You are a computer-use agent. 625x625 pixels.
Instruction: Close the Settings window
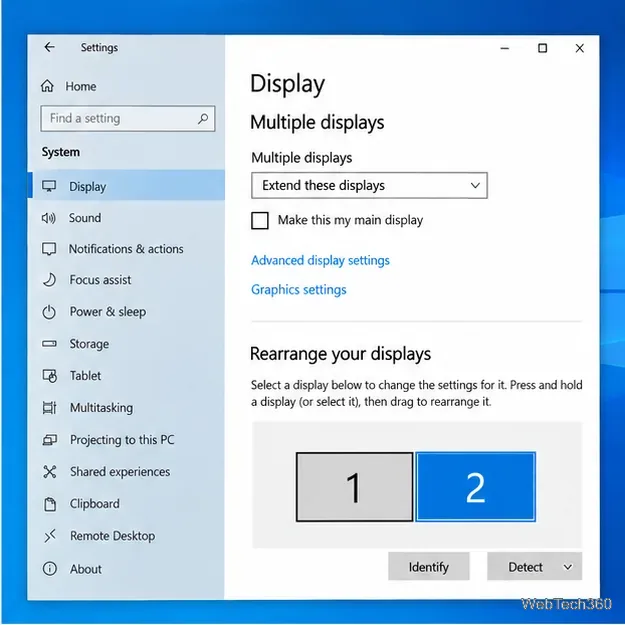(x=580, y=48)
